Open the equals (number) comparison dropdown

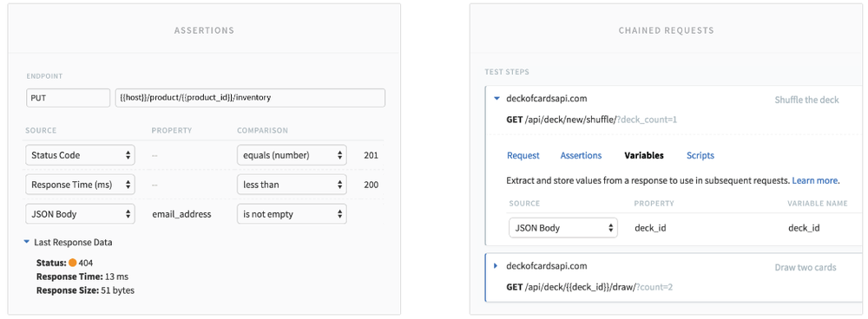[292, 155]
